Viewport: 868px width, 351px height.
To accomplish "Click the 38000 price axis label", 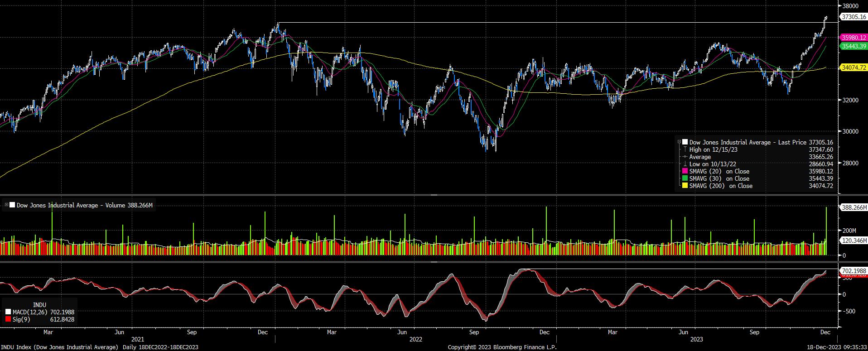I will [x=851, y=6].
